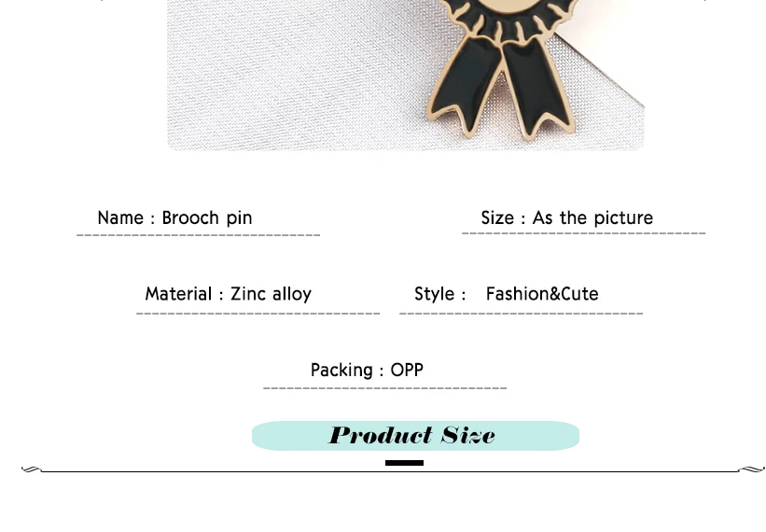Viewport: 766px width, 532px height.
Task: Select the "Fashion&Cute" style value
Action: click(x=542, y=294)
